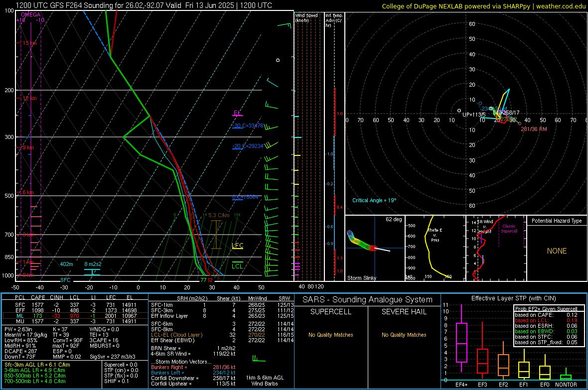
Task: Click the yellow 'LFC' level marker
Action: (237, 246)
